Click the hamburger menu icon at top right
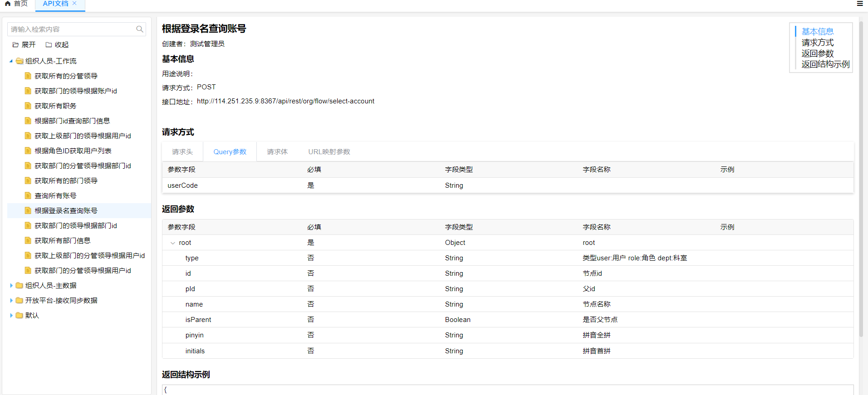 click(x=859, y=4)
